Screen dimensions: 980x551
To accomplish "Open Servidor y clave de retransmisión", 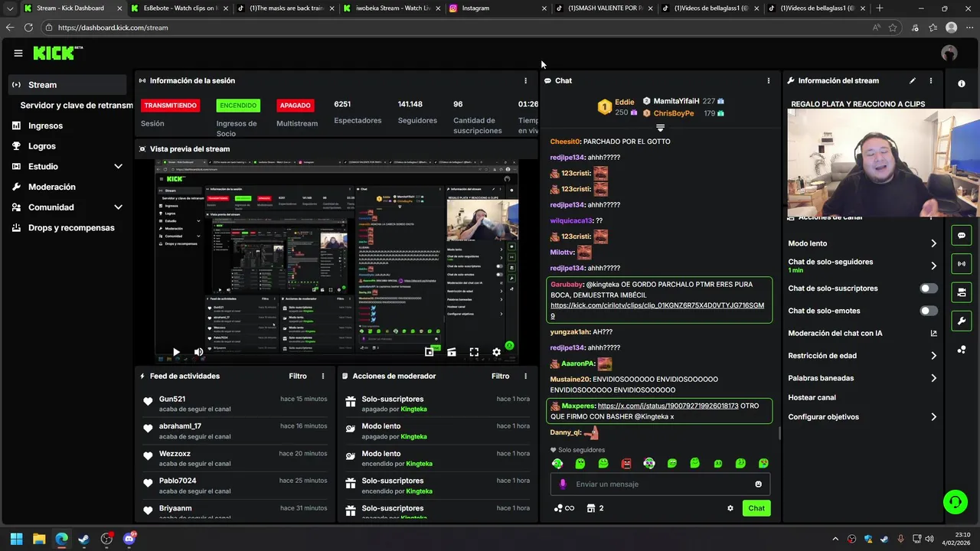I will pyautogui.click(x=77, y=106).
